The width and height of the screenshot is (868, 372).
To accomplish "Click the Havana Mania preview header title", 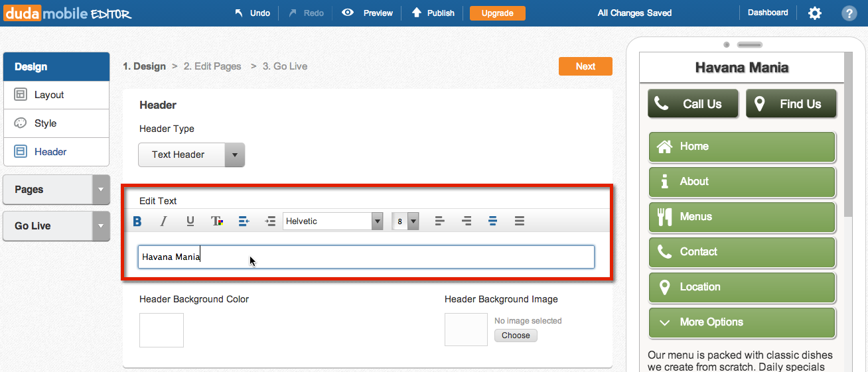I will click(x=742, y=68).
